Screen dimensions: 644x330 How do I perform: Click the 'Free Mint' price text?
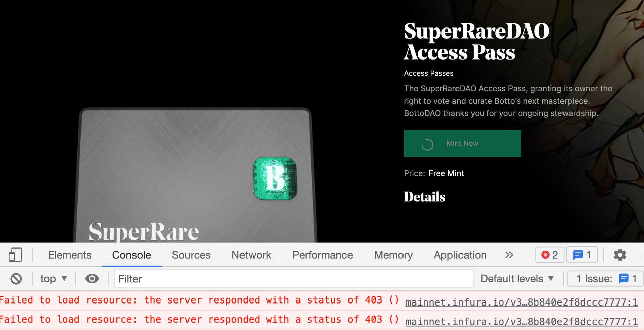[446, 173]
